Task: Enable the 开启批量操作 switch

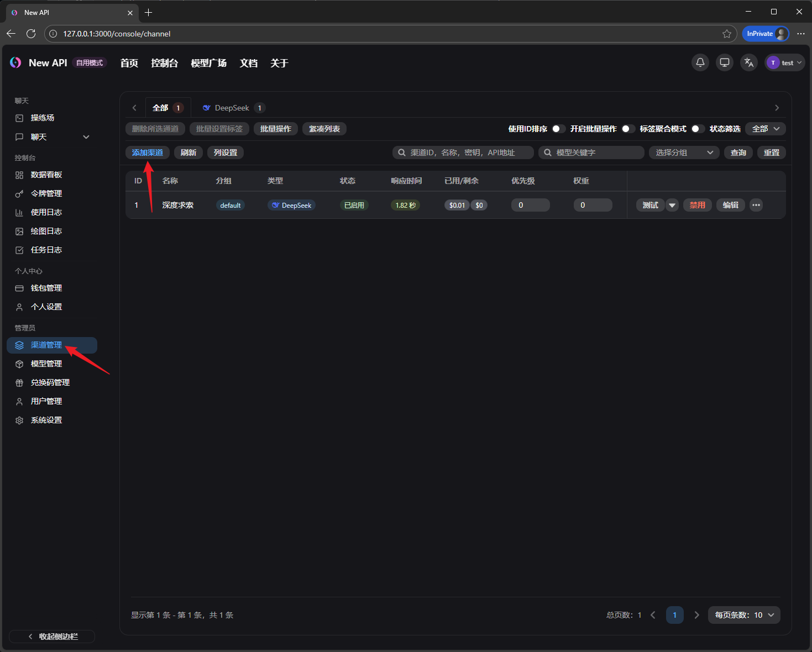Action: coord(628,129)
